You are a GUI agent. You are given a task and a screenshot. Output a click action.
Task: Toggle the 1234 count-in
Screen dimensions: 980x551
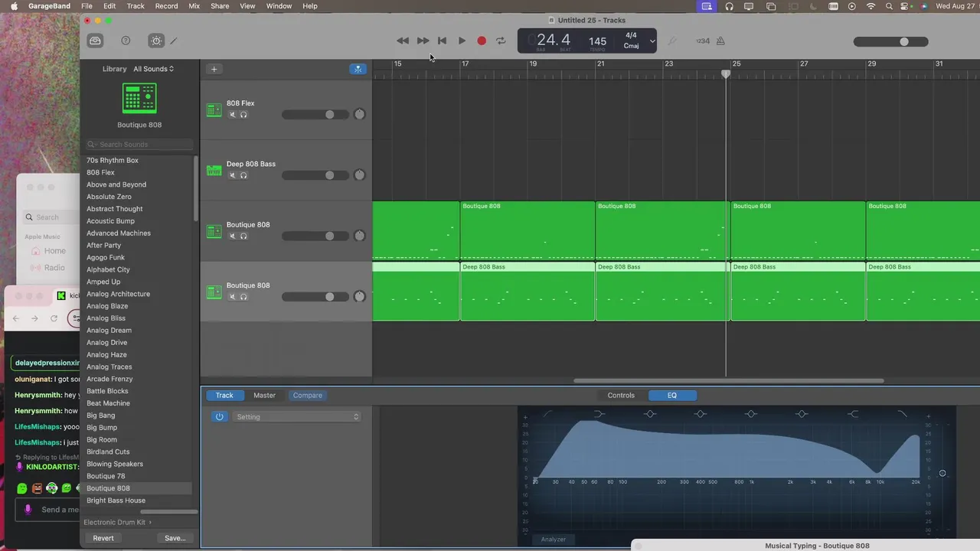[702, 41]
